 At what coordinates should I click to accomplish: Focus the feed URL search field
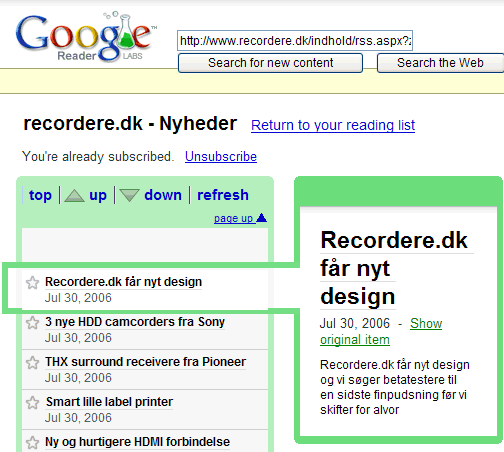coord(295,41)
